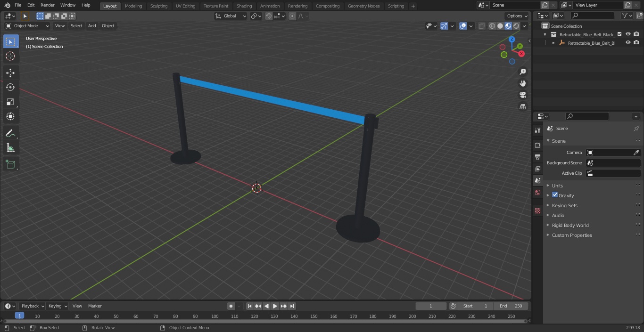The height and width of the screenshot is (332, 644).
Task: Click new collection icon in outliner
Action: point(639,16)
